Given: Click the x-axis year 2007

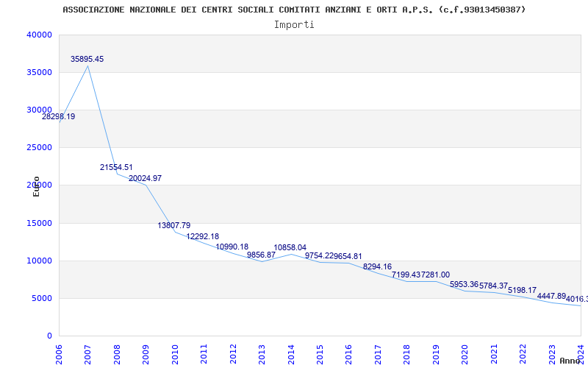Looking at the screenshot, I should (x=87, y=355).
